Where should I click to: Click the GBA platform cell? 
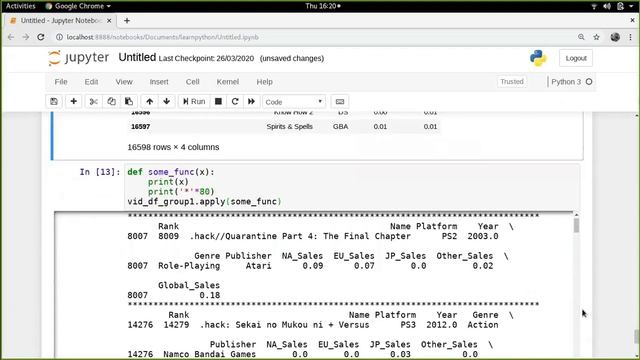pyautogui.click(x=340, y=127)
